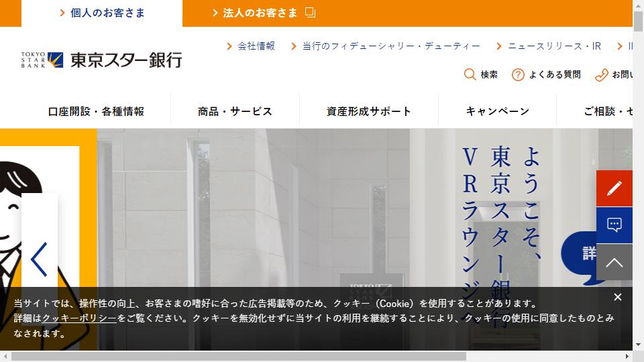The height and width of the screenshot is (362, 644).
Task: Open the 検索 search magnifier icon
Action: coord(470,74)
